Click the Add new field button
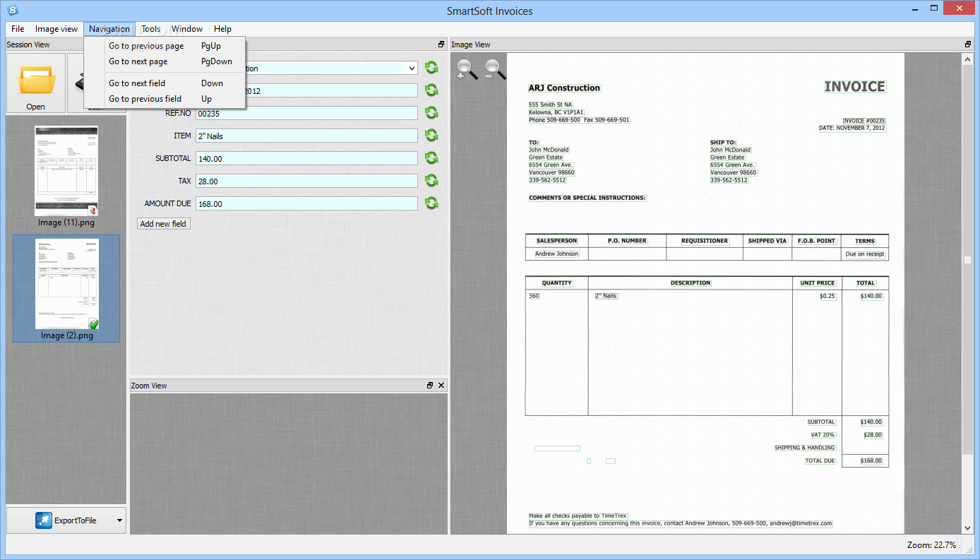 [x=164, y=223]
